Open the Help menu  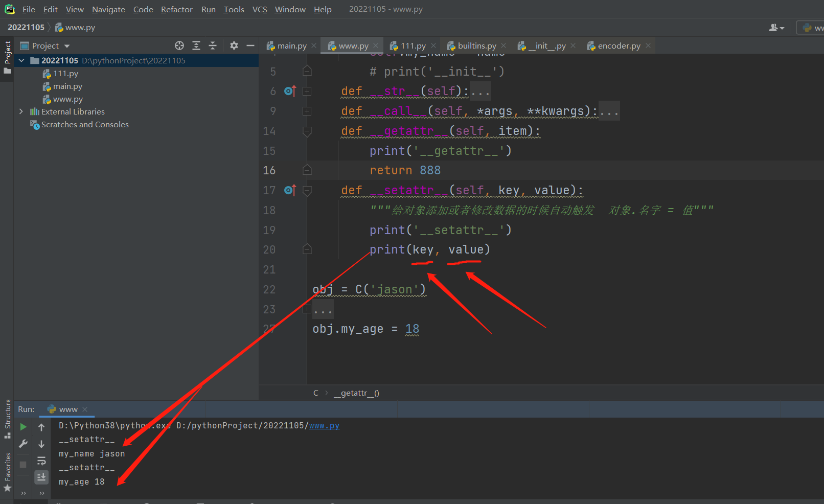coord(323,9)
